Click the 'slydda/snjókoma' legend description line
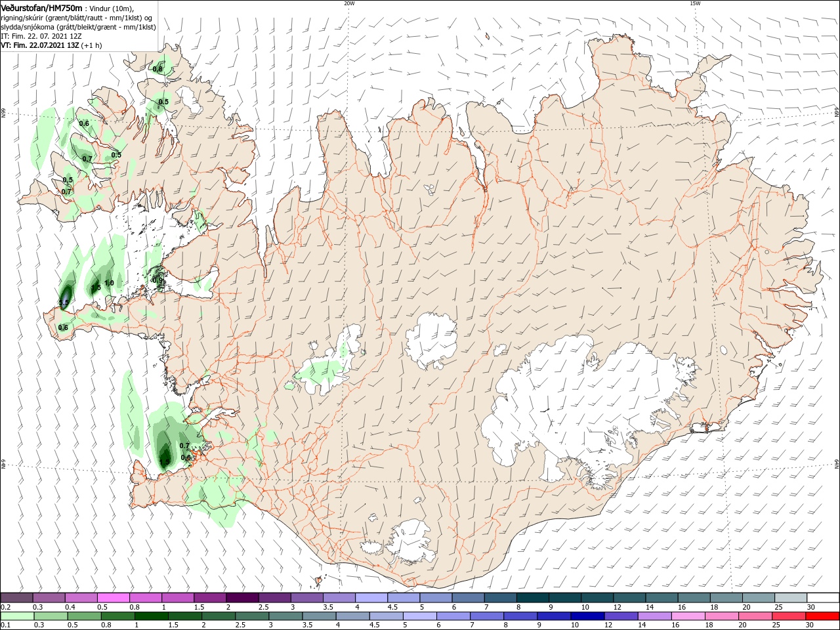 (78, 27)
